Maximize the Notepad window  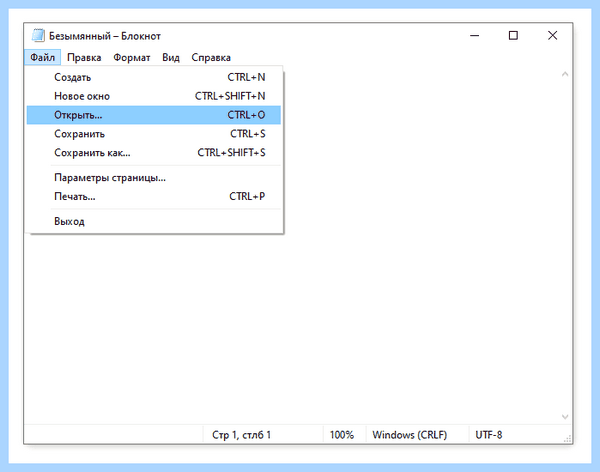coord(513,36)
